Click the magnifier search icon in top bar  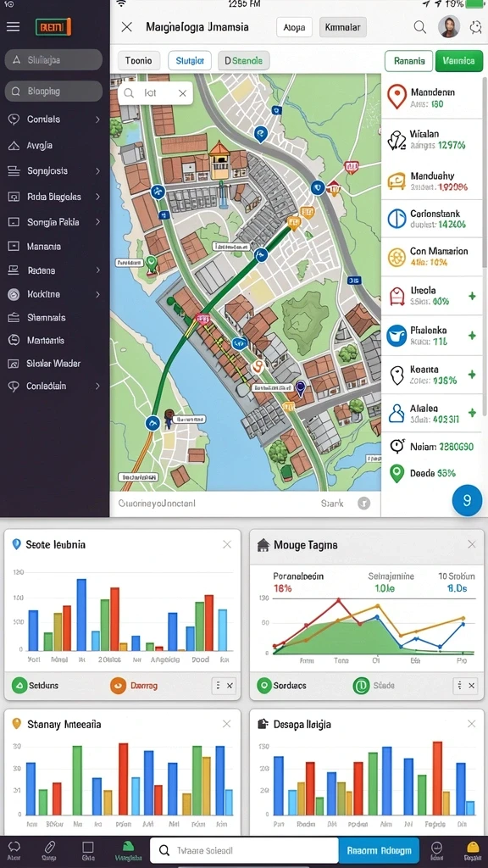(420, 27)
